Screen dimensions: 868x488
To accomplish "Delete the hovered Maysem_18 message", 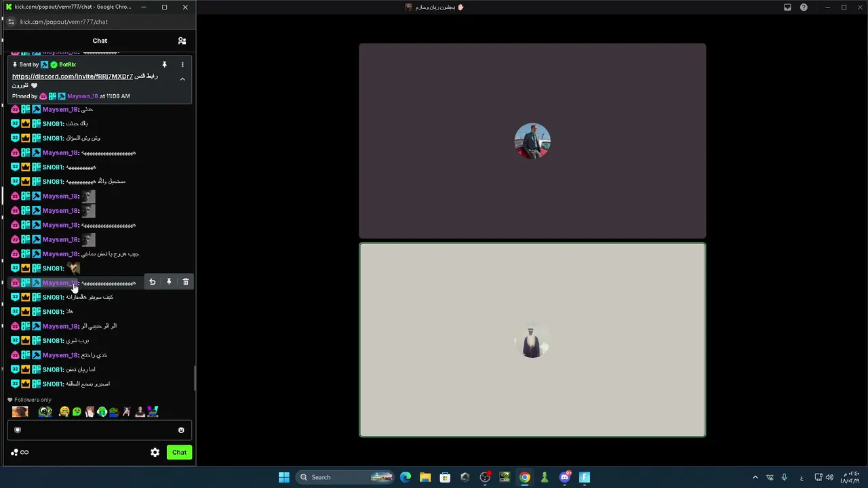I will [186, 282].
